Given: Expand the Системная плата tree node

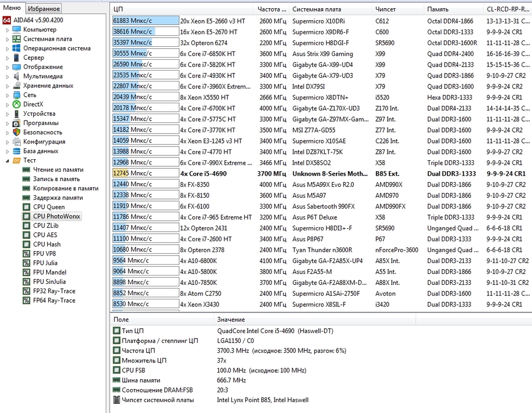Looking at the screenshot, I should [8, 39].
